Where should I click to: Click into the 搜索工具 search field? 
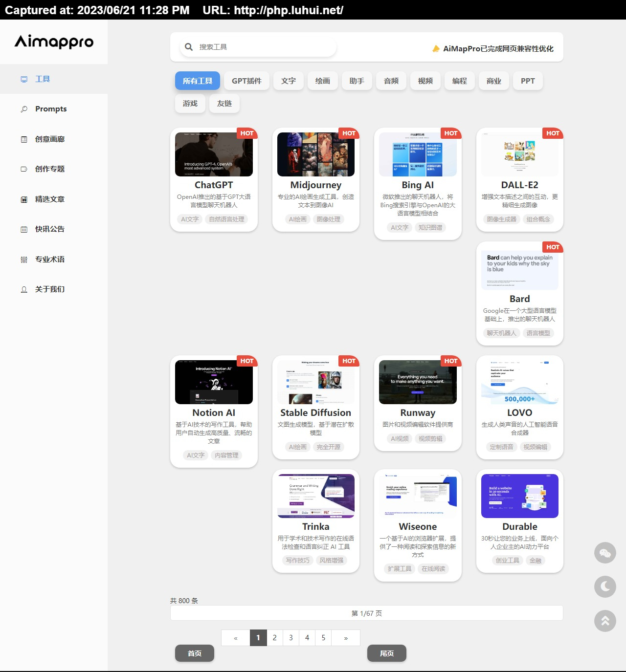tap(258, 47)
